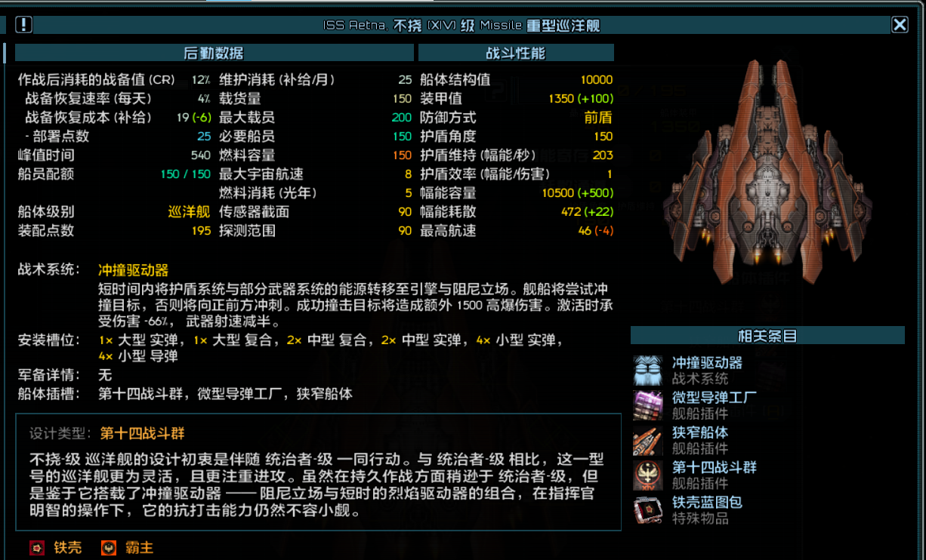Click the 维护消耗 (补给/月) label

coord(276,80)
